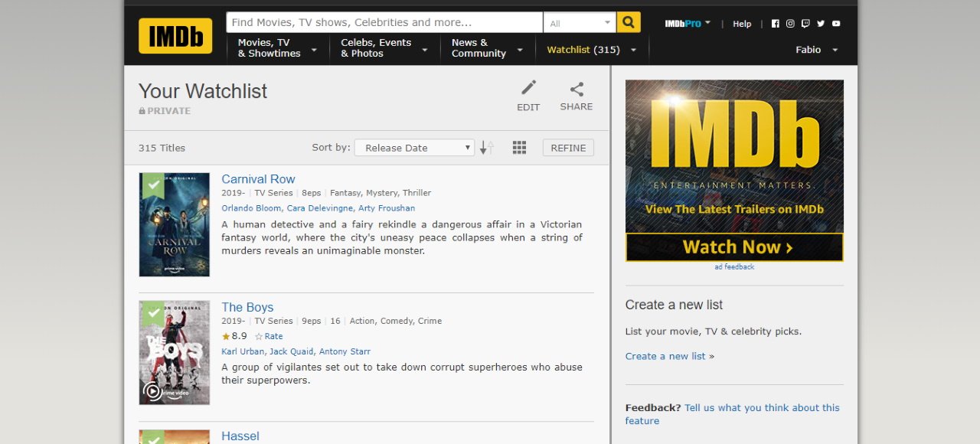Open the IMDb Instagram icon
The width and height of the screenshot is (980, 444).
coord(790,24)
